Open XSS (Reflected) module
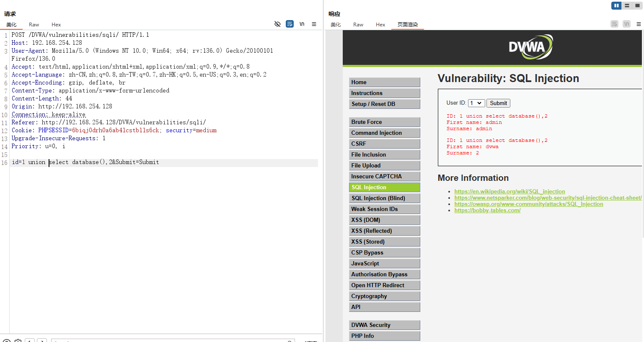This screenshot has height=342, width=644. pos(385,231)
